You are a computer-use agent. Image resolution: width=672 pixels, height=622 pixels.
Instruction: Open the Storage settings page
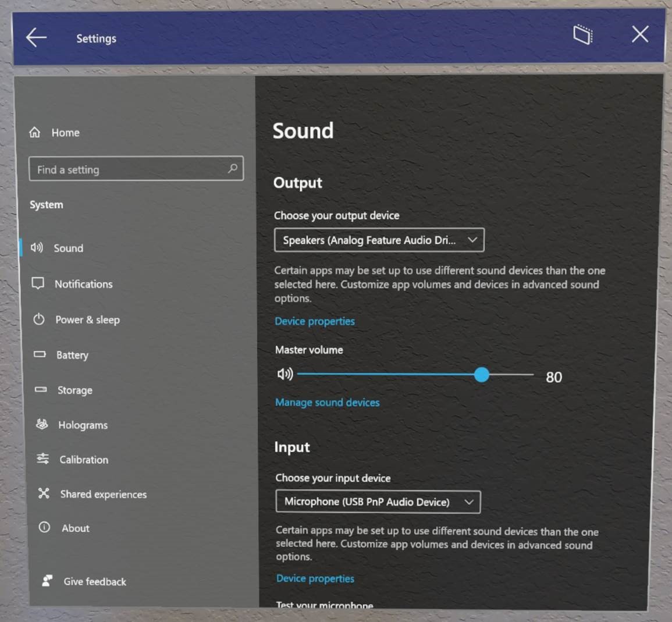pos(74,390)
